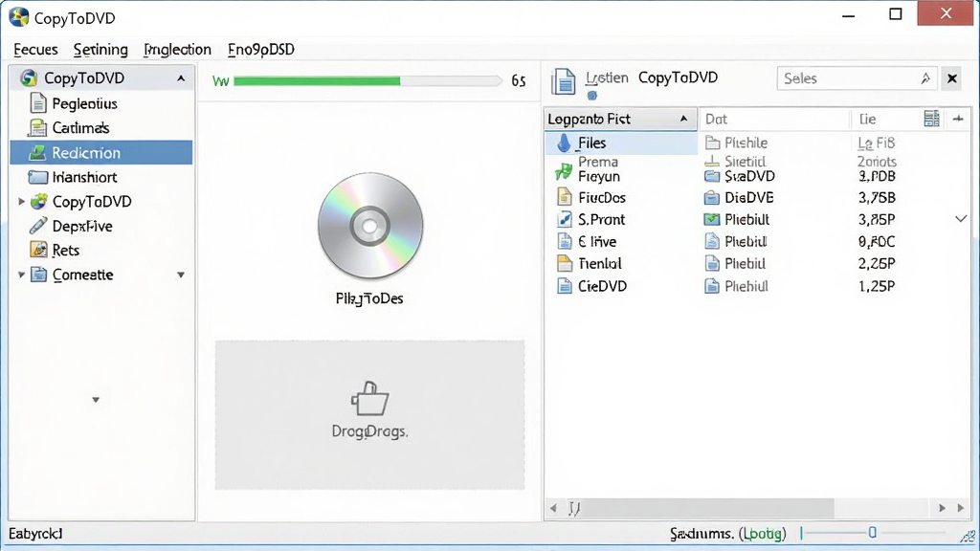Viewport: 980px width, 551px height.
Task: Click the drag-and-drop basket icon
Action: point(370,399)
